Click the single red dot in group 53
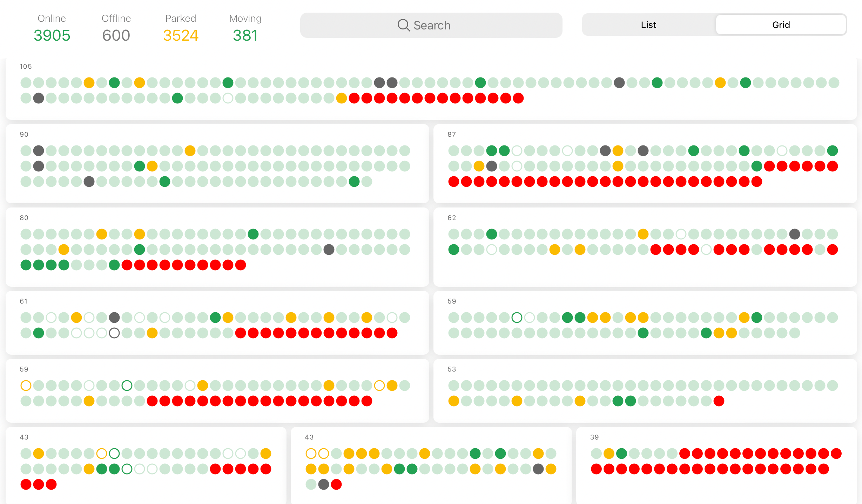 click(x=719, y=401)
